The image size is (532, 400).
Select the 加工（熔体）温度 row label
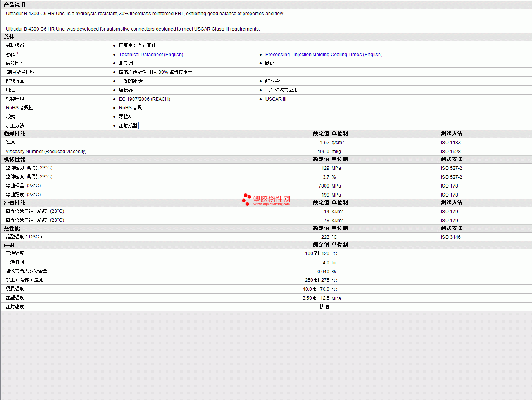pos(24,280)
